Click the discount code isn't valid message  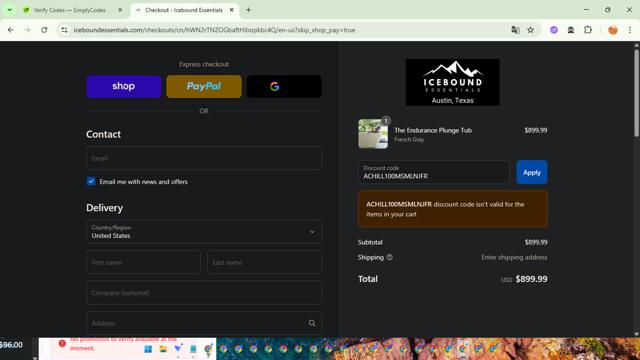click(453, 209)
